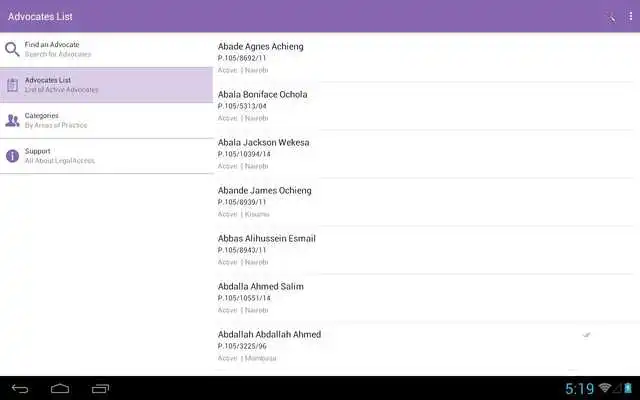Click the clock in the system bar

pos(580,389)
